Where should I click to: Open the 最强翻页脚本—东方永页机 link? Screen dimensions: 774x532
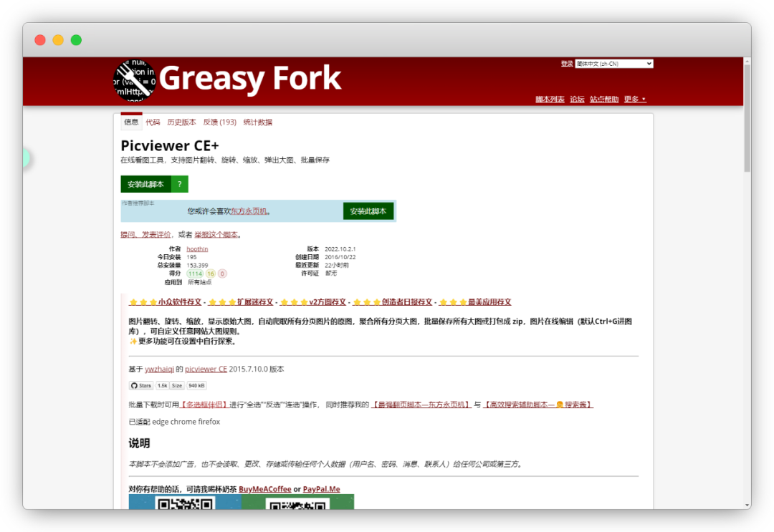click(421, 405)
